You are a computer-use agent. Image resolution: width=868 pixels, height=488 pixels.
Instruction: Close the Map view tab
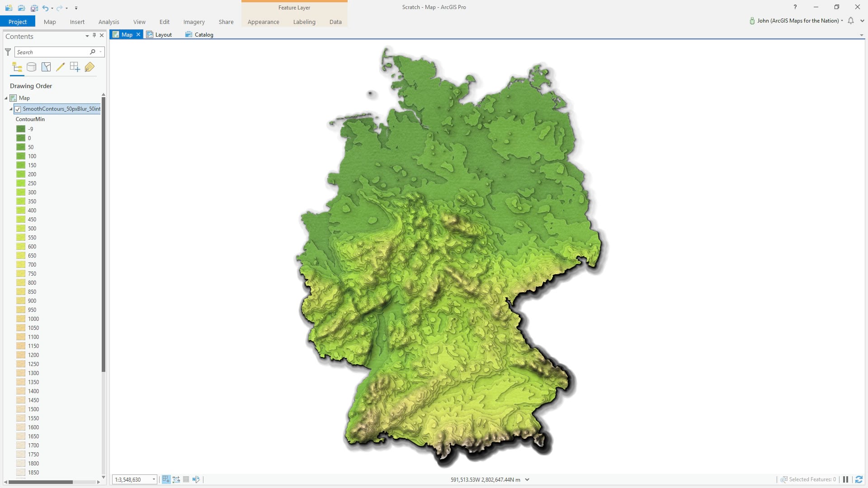(138, 35)
